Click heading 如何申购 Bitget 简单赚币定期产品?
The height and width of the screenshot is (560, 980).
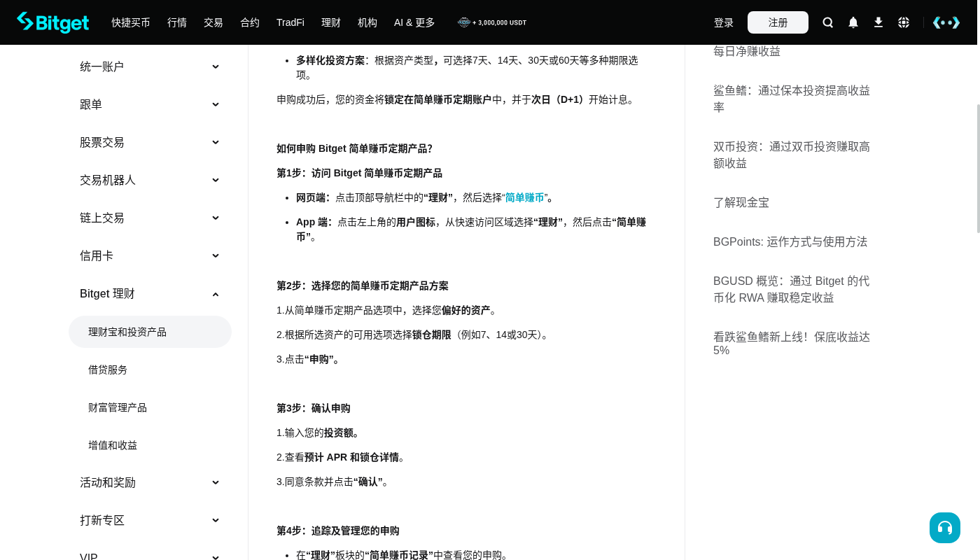(x=354, y=148)
